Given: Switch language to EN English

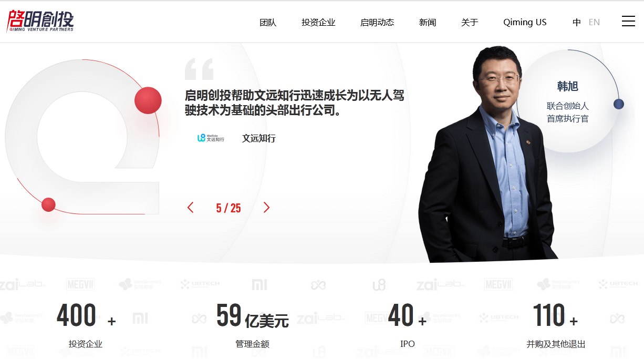Looking at the screenshot, I should pos(594,23).
